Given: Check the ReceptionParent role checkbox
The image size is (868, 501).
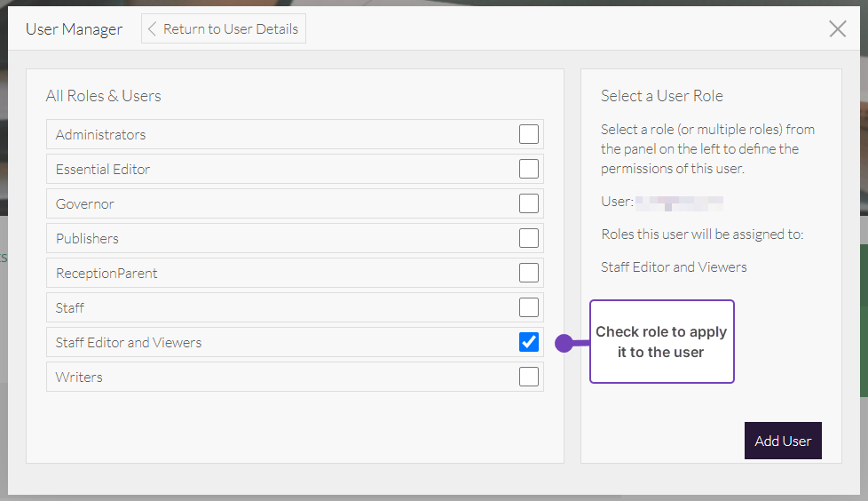Looking at the screenshot, I should coord(529,273).
